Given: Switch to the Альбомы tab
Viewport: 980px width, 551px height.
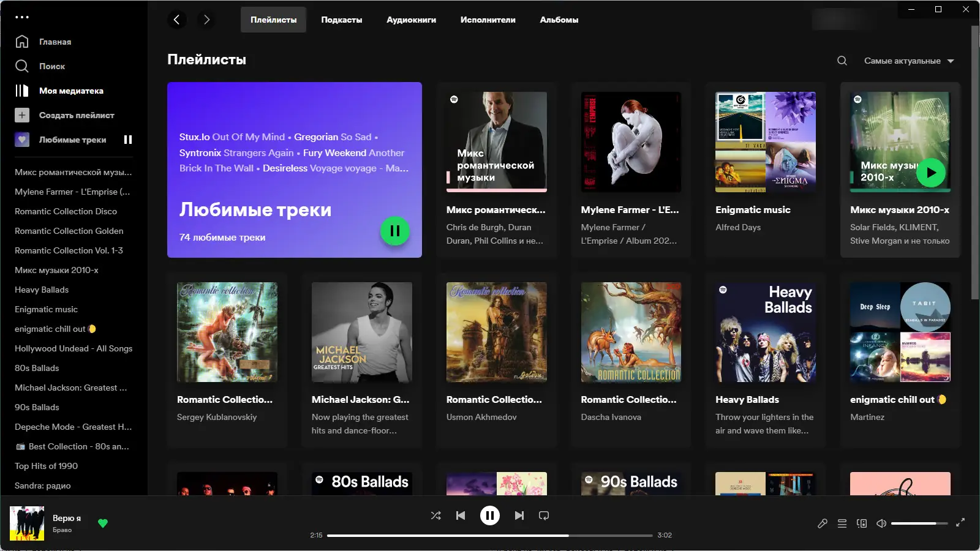Looking at the screenshot, I should pyautogui.click(x=558, y=20).
